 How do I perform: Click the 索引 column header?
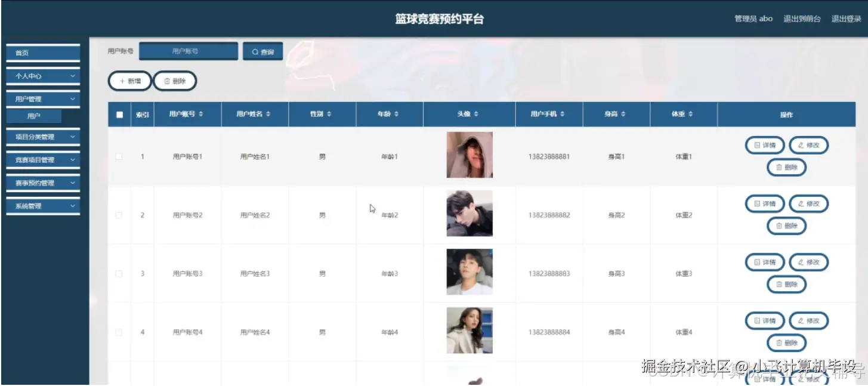click(x=143, y=115)
